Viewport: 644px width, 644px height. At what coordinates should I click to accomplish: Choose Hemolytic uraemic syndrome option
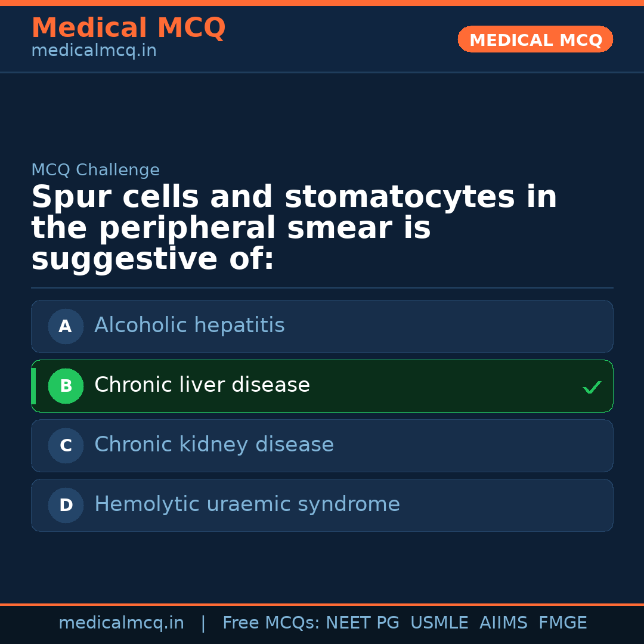pos(247,504)
